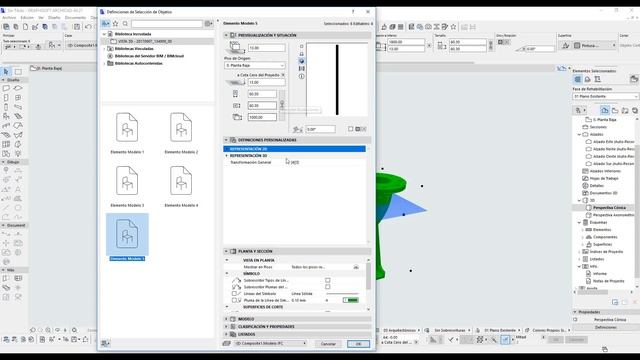Click the help question mark in the dialog title
640x360 pixels.
click(x=353, y=12)
